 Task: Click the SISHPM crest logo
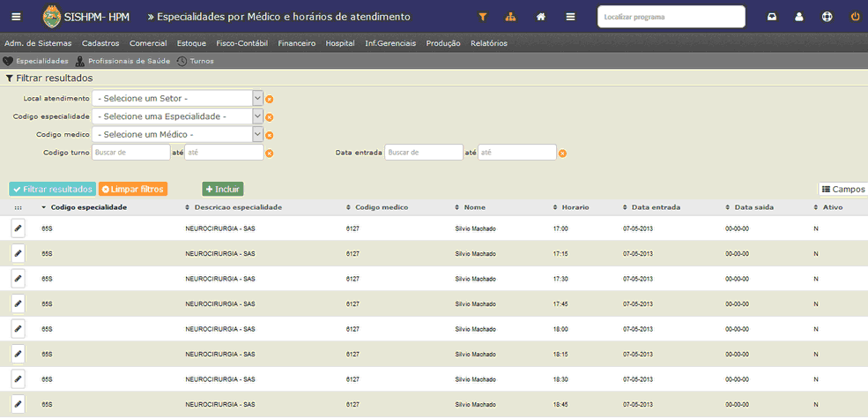coord(52,17)
